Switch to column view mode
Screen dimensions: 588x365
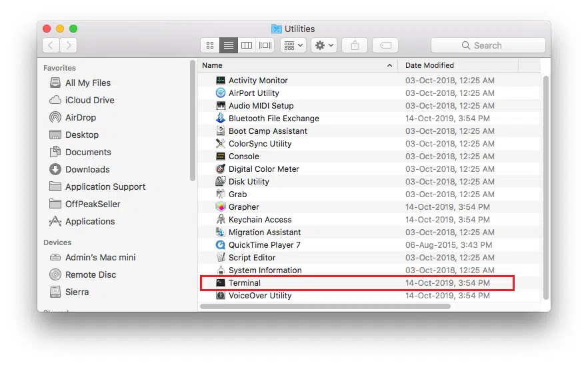247,45
